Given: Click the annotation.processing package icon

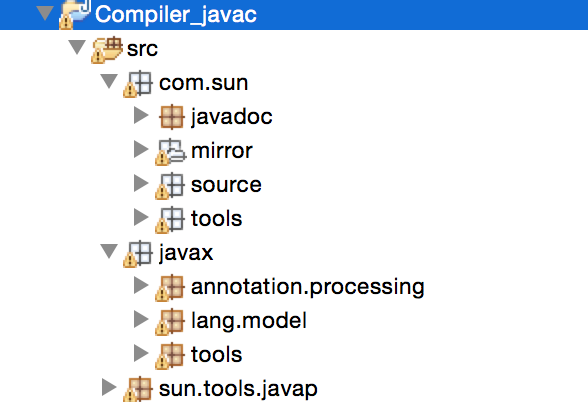Looking at the screenshot, I should click(170, 288).
